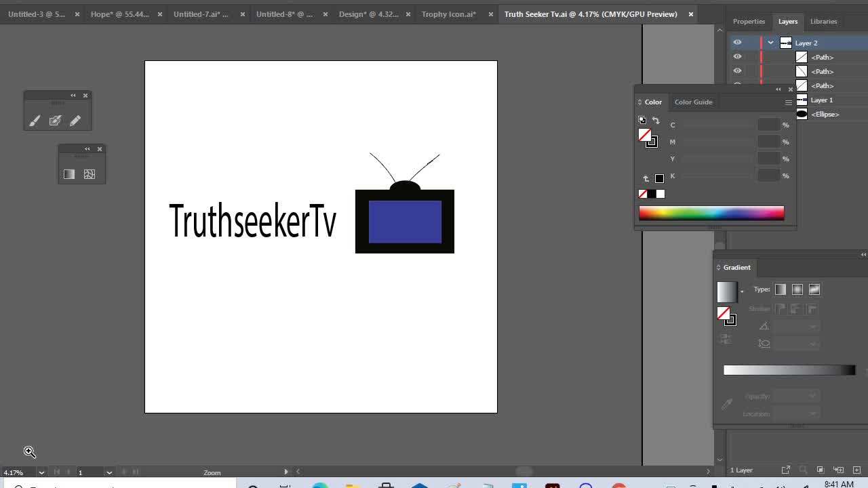Image resolution: width=868 pixels, height=488 pixels.
Task: Click the artboard number field
Action: click(x=90, y=472)
